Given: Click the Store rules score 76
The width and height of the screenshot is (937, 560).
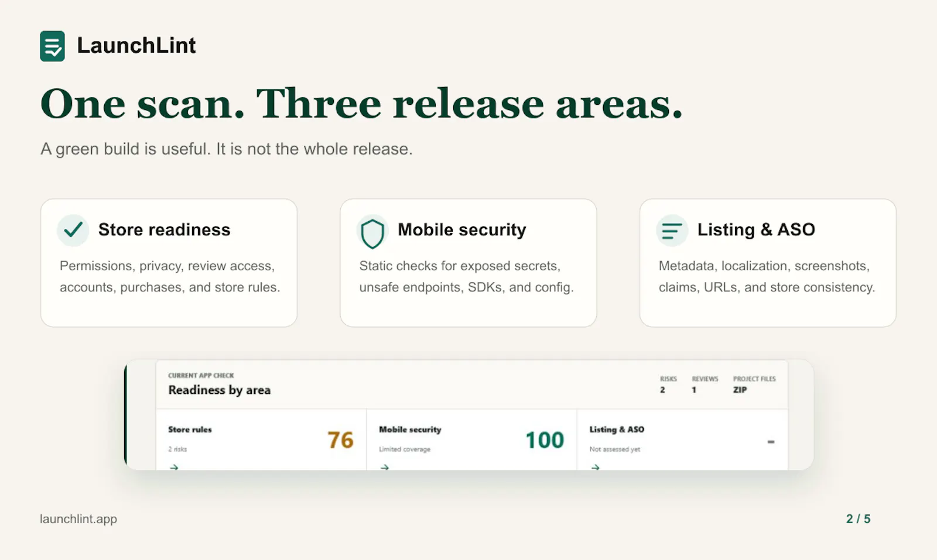Looking at the screenshot, I should [x=340, y=440].
